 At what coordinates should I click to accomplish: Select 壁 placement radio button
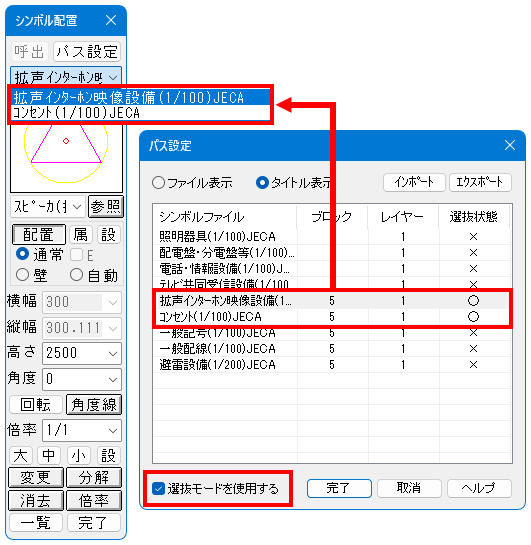click(x=23, y=275)
